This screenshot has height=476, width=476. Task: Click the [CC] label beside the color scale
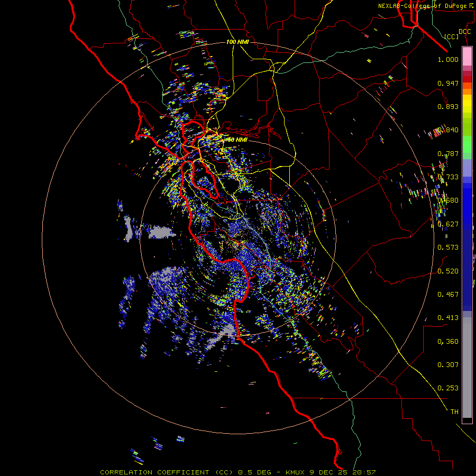[x=452, y=36]
